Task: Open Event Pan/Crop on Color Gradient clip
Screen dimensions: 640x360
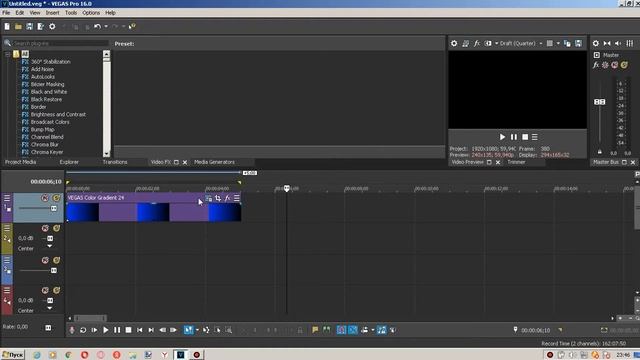Action: pyautogui.click(x=218, y=198)
